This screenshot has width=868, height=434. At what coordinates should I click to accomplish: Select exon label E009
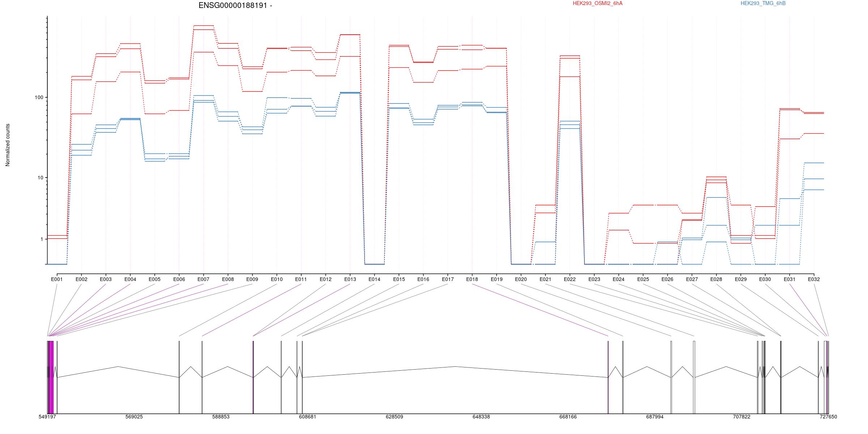pyautogui.click(x=252, y=279)
